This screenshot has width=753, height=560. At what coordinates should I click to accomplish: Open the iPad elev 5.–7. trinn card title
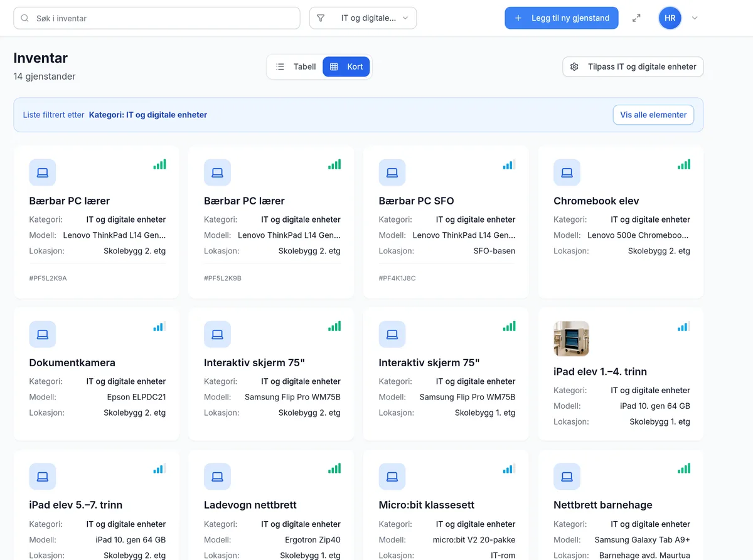[x=76, y=505]
